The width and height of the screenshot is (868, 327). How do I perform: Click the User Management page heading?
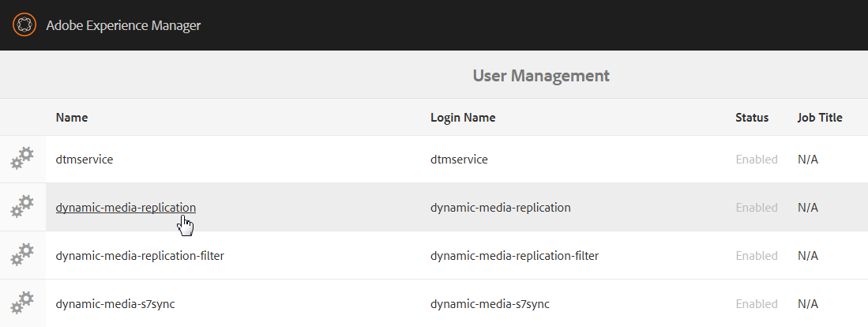tap(541, 76)
